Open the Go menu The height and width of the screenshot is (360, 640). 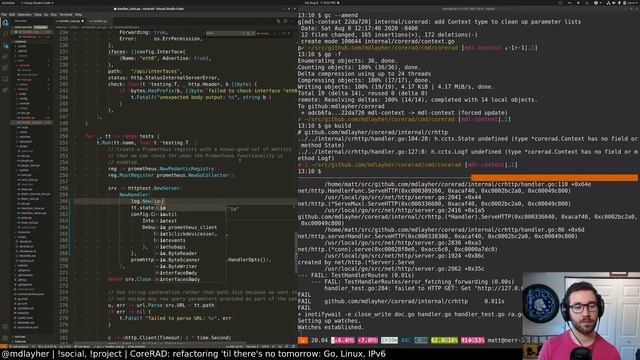pyautogui.click(x=46, y=14)
